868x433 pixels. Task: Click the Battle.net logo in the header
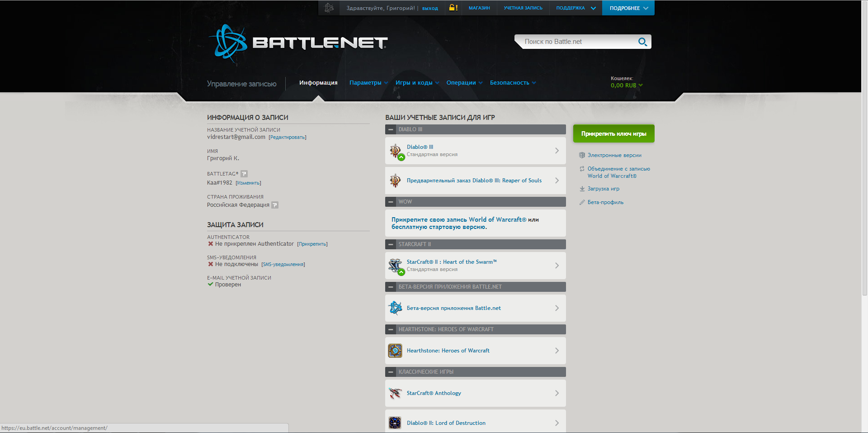(298, 43)
